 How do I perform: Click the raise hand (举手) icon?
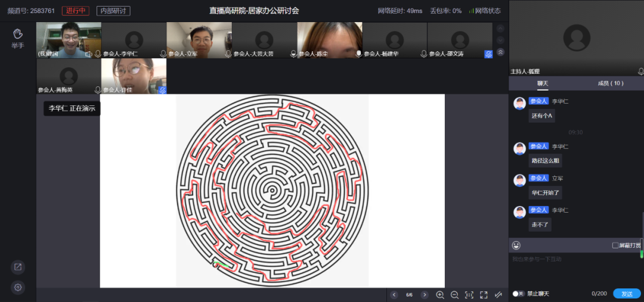(x=18, y=33)
